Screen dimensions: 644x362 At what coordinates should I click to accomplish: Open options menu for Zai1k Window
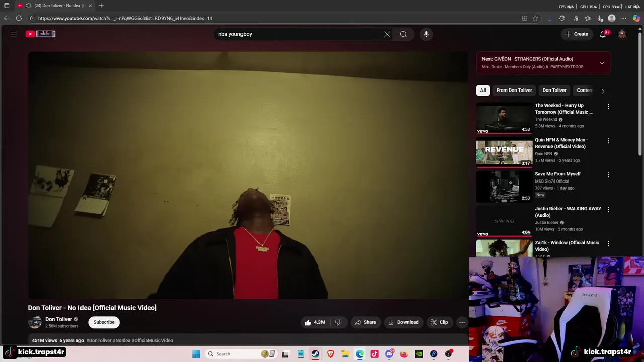[608, 243]
